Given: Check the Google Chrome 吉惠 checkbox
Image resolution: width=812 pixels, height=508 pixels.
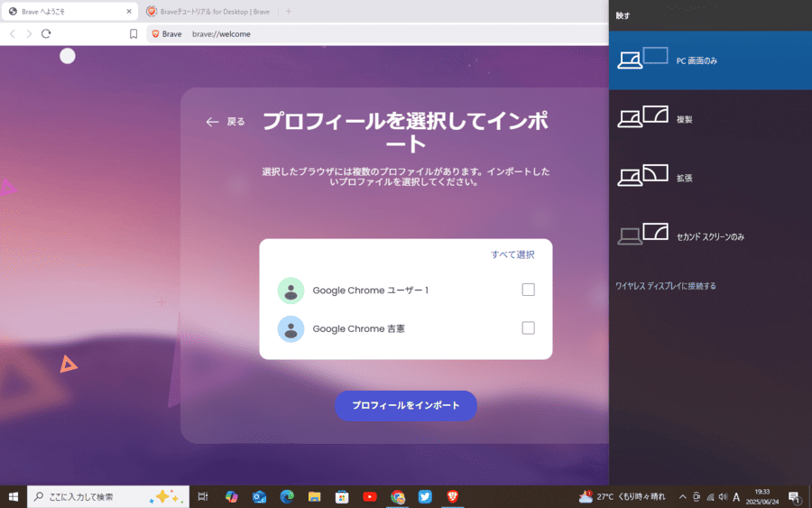Looking at the screenshot, I should 528,328.
